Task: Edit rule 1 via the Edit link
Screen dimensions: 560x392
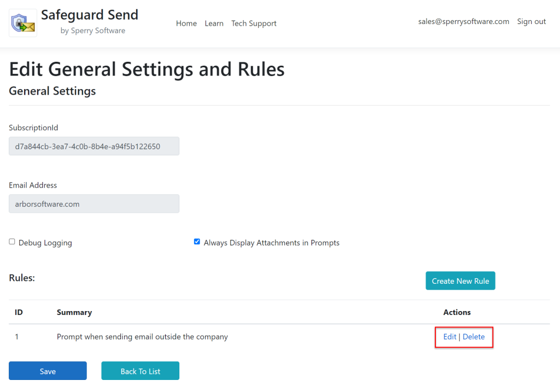Action: (450, 337)
